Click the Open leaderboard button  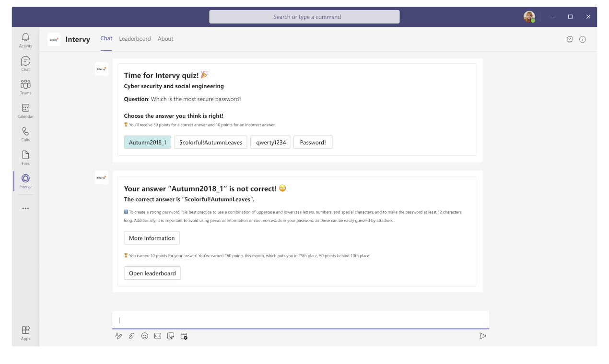(x=152, y=273)
